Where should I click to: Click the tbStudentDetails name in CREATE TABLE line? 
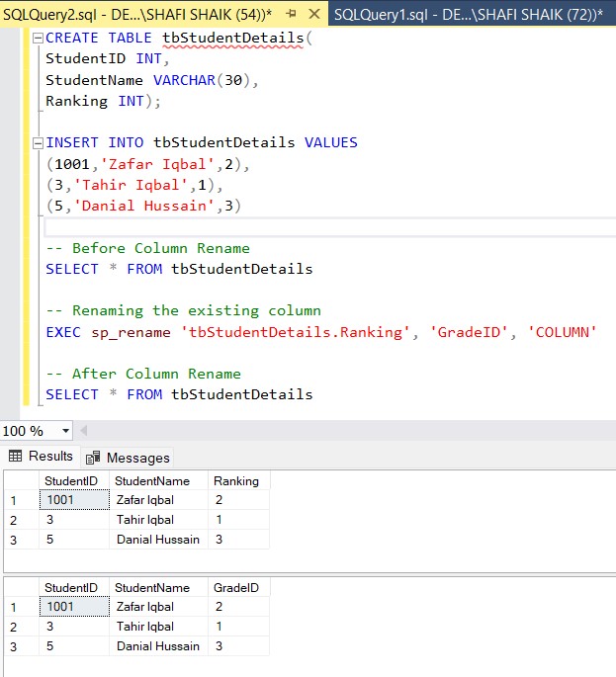[233, 38]
